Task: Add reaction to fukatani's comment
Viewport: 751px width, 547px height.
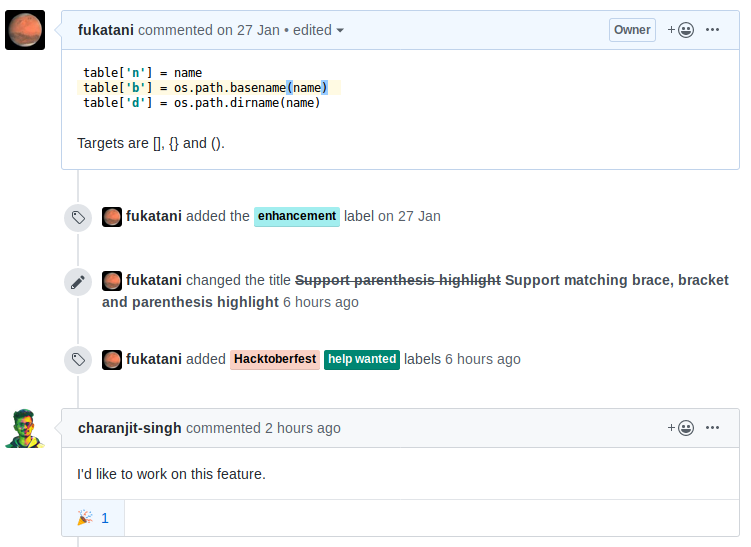Action: point(681,30)
